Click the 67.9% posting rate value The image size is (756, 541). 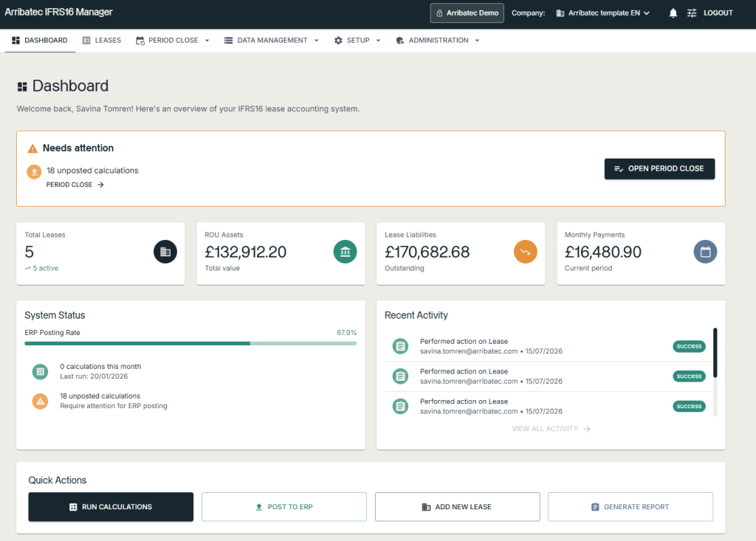point(347,333)
